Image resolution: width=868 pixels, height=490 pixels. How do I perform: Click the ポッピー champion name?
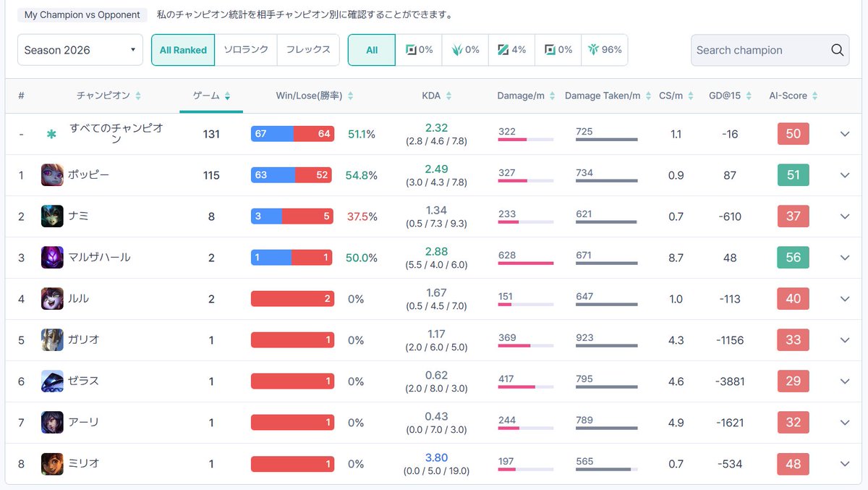coord(88,175)
